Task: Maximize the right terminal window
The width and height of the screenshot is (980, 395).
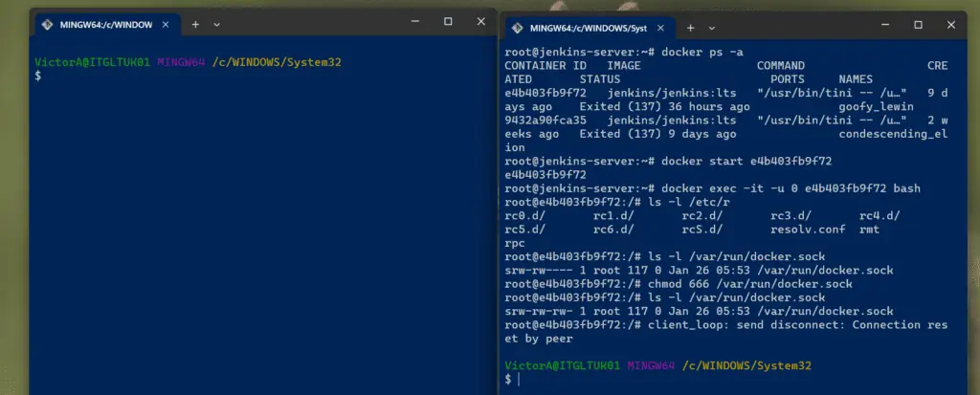Action: [918, 25]
